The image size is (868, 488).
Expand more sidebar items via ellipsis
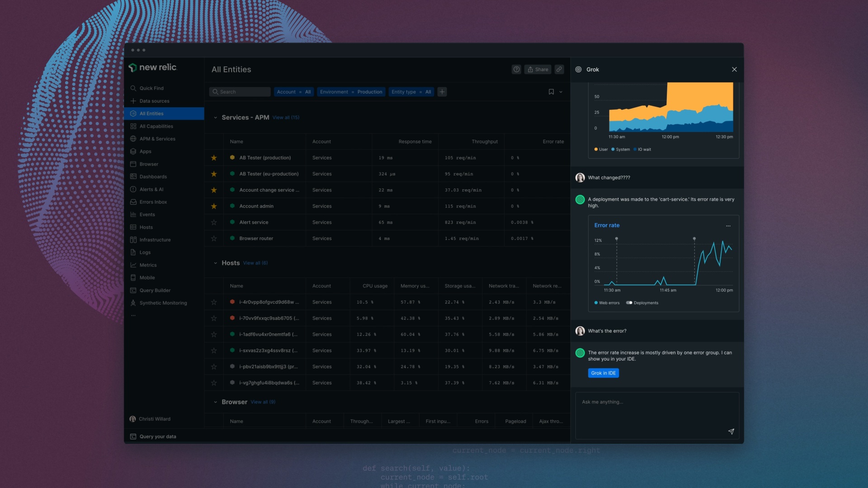coord(133,315)
